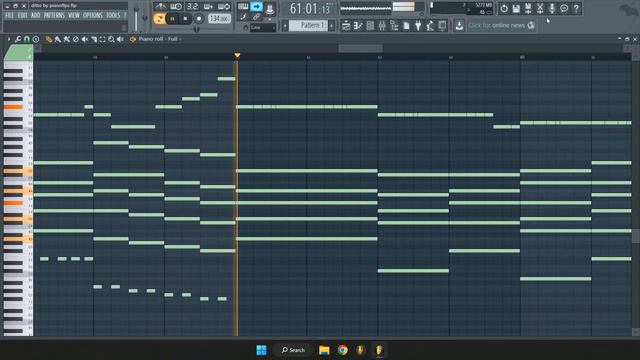The image size is (640, 360).
Task: Open the Plugin picker (plug icon)
Action: click(418, 26)
